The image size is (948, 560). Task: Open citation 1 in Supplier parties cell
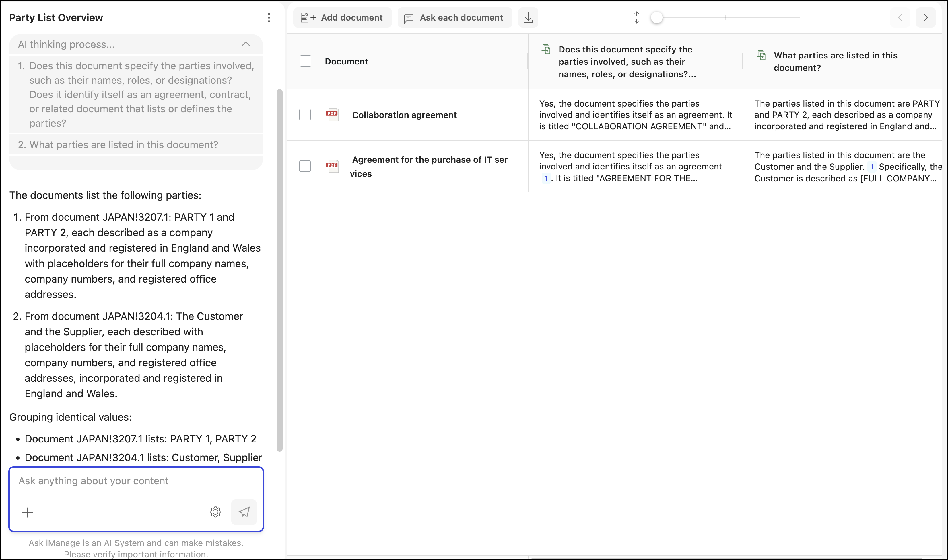click(x=871, y=167)
